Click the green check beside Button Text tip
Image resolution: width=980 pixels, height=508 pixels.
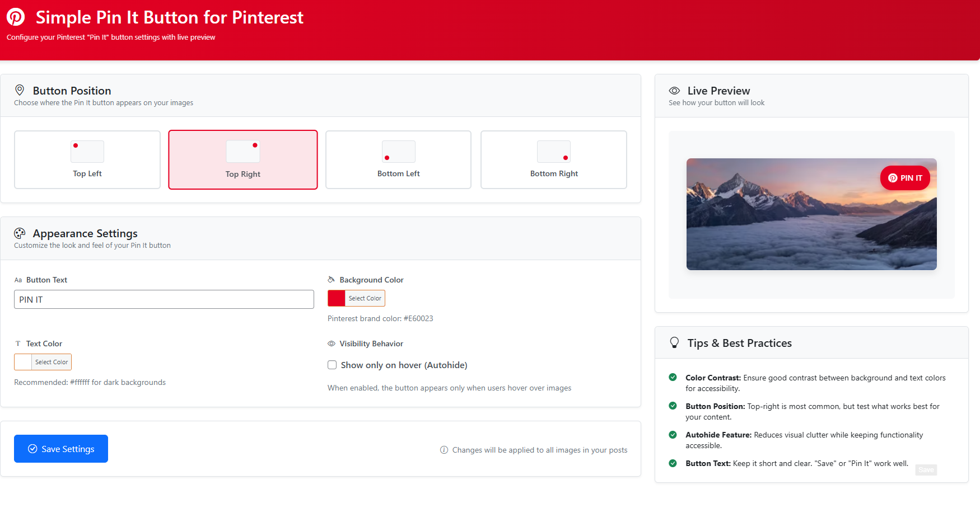pos(673,463)
